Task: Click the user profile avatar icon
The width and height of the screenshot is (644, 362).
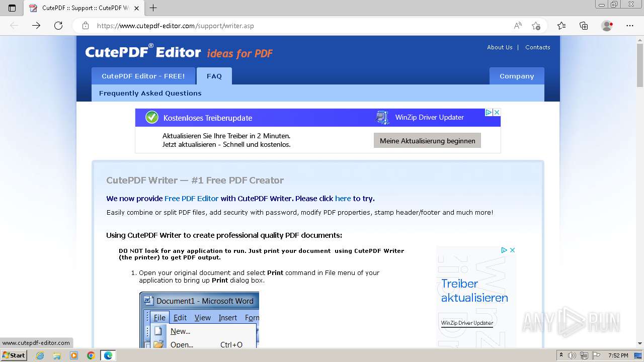Action: 607,26
